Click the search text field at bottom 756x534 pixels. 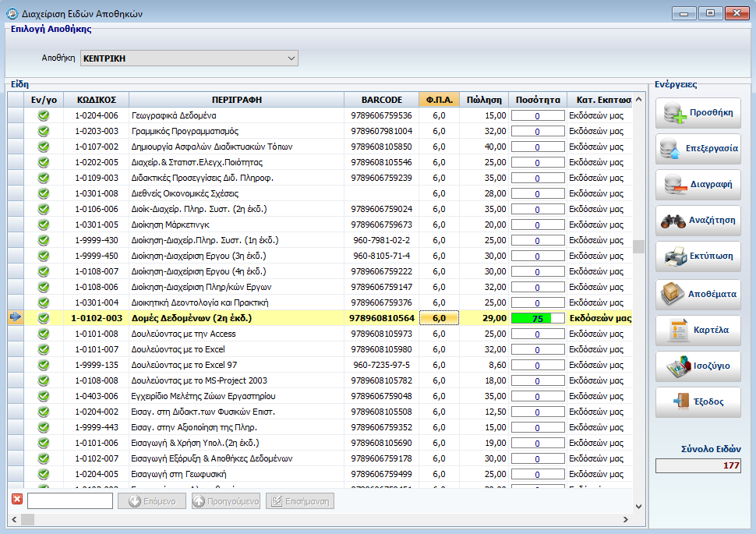[70, 500]
